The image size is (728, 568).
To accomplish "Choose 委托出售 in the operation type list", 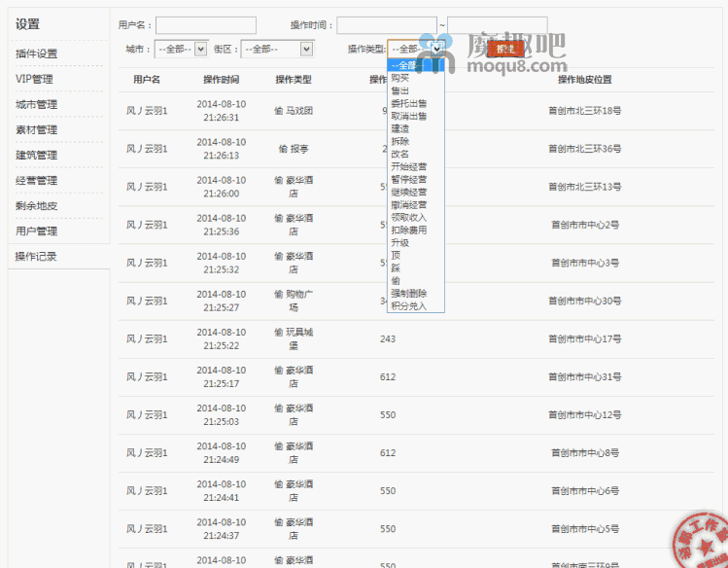I will tap(416, 103).
